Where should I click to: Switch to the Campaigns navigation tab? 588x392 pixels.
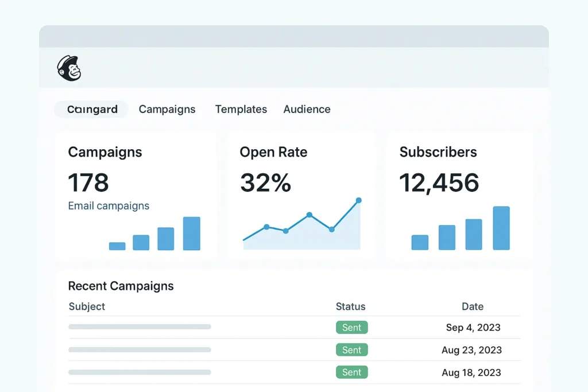[167, 109]
